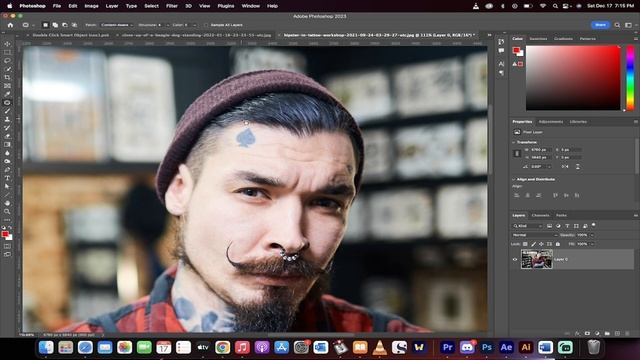This screenshot has width=640, height=360.
Task: Select the New selection mode in options bar
Action: pyautogui.click(x=45, y=25)
